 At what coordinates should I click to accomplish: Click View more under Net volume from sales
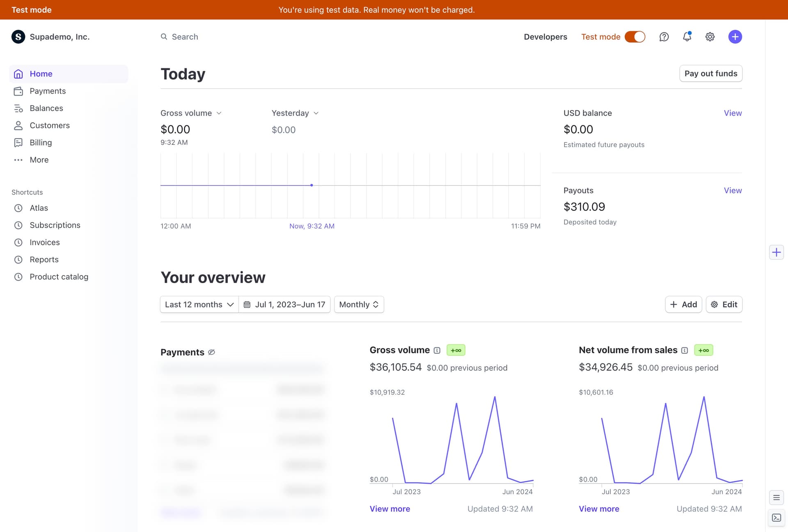point(599,509)
